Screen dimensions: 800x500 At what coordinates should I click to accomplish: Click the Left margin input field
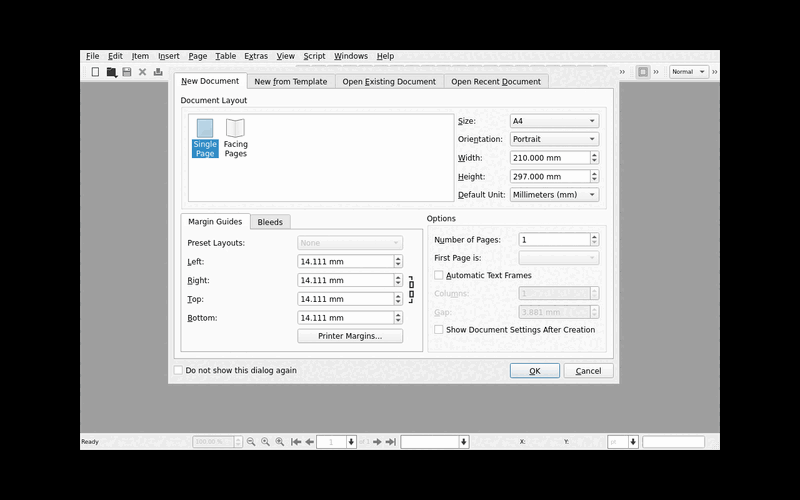click(x=346, y=261)
